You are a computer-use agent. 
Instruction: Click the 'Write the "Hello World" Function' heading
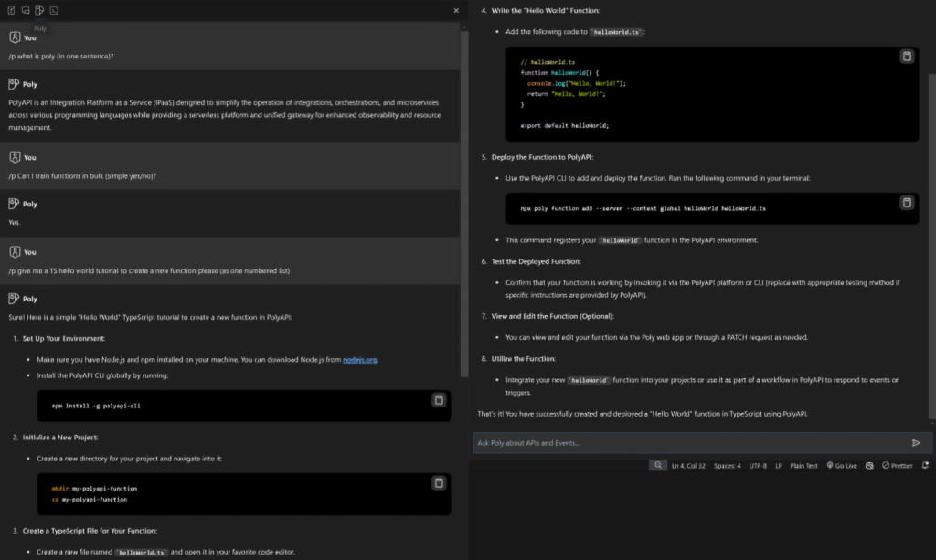(546, 10)
